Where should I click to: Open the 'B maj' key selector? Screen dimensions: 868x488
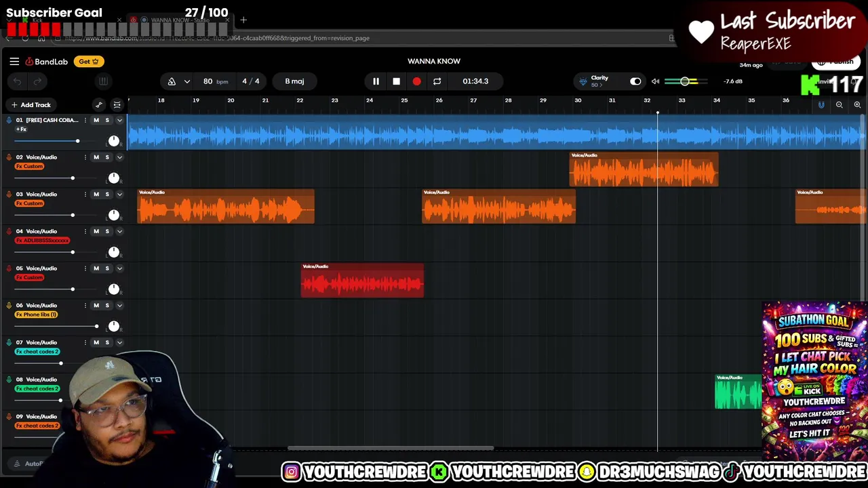point(294,81)
